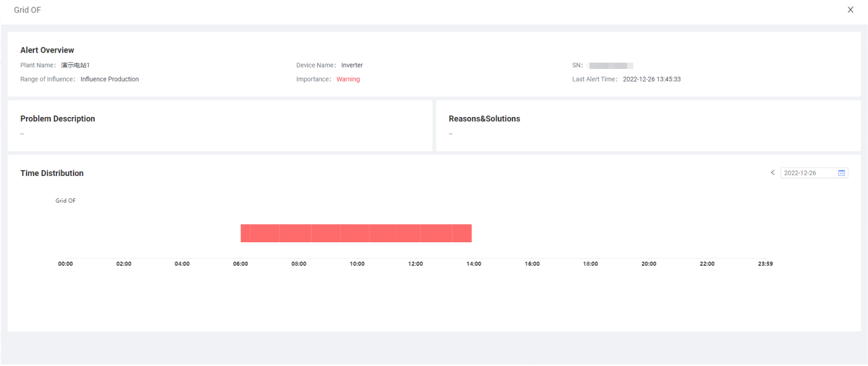Click the Alert Overview heading
Screen dimensions: 868x366
[47, 50]
